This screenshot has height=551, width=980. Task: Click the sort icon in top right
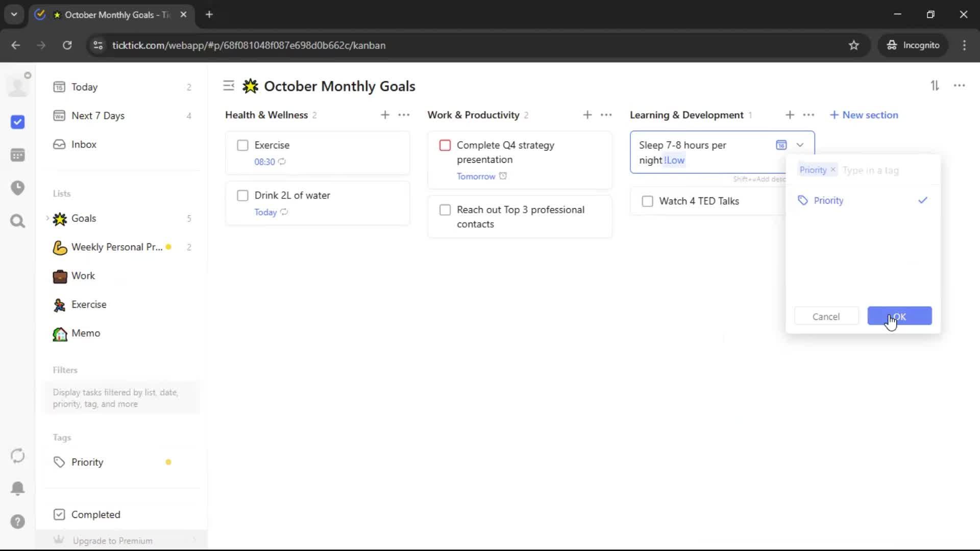click(935, 86)
